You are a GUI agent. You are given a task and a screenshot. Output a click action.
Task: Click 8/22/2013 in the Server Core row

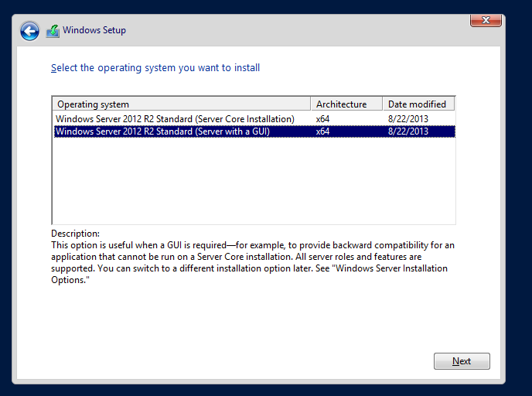click(x=408, y=119)
